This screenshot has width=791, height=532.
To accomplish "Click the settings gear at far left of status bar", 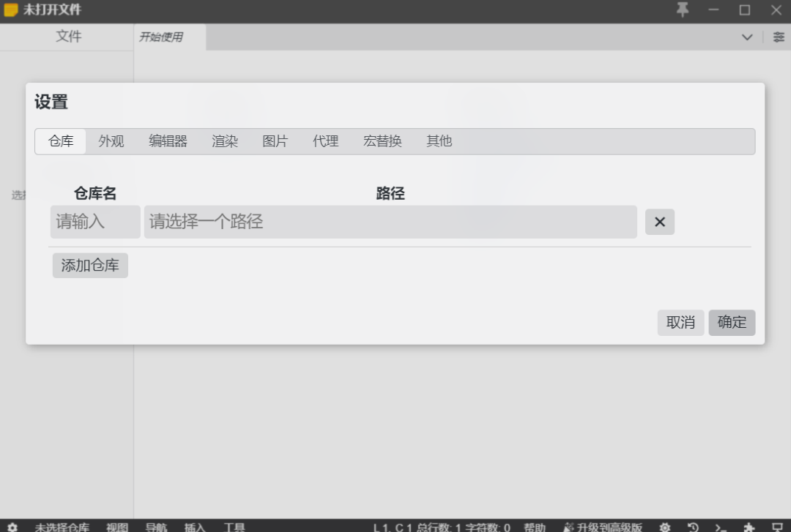I will pos(12,527).
